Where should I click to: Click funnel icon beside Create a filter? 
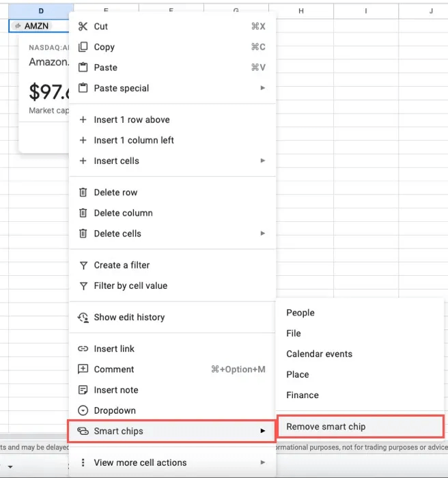tap(83, 265)
